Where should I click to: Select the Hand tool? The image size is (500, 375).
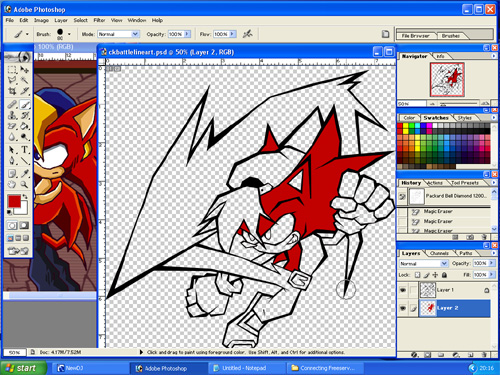coord(12,184)
